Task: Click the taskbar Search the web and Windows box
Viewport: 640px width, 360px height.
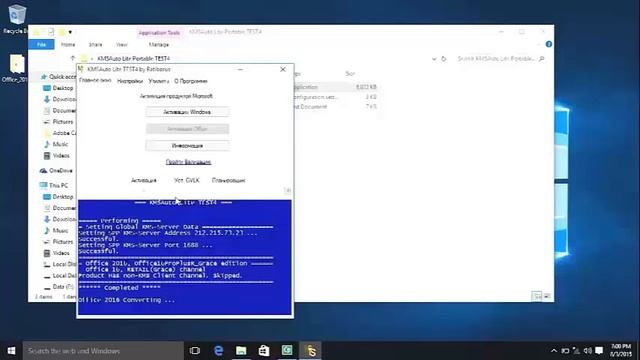Action: tap(103, 351)
